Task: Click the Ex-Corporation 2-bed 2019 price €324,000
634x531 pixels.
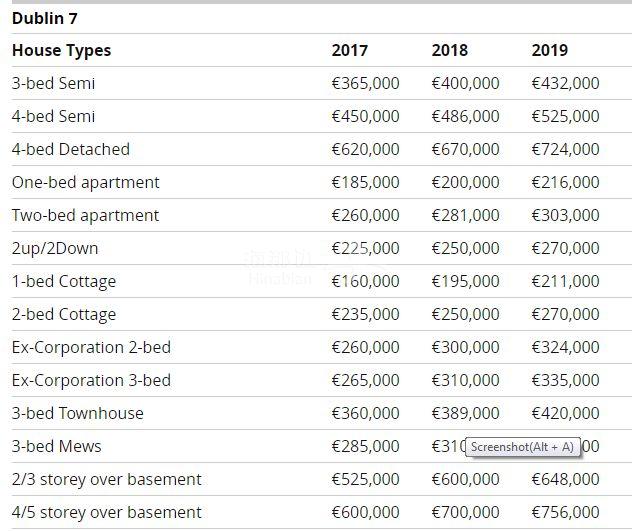Action: pos(565,347)
